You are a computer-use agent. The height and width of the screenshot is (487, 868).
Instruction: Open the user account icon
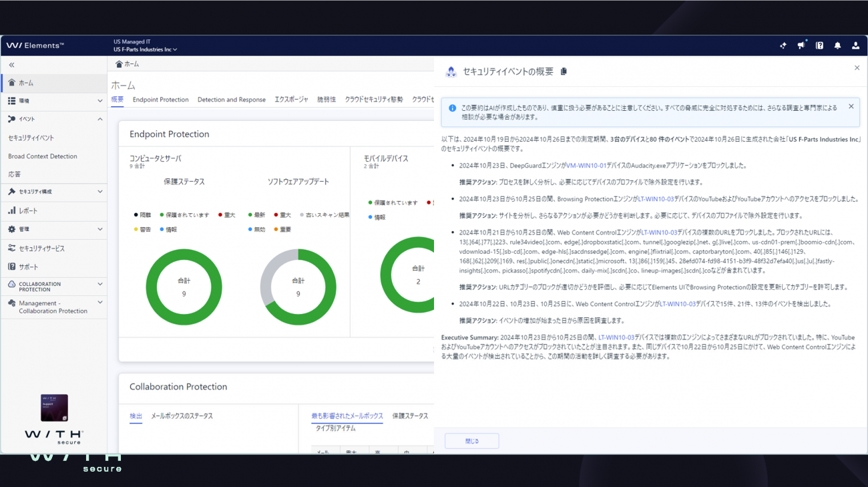click(855, 45)
